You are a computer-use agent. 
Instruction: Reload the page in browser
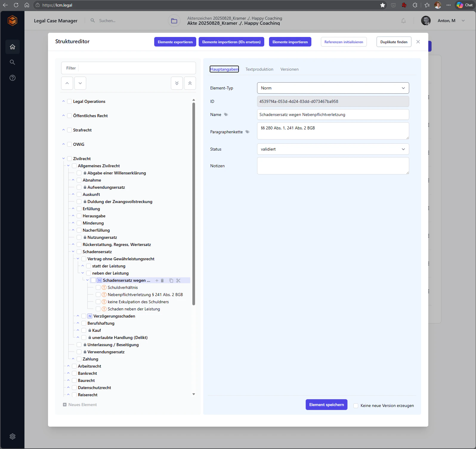click(16, 5)
